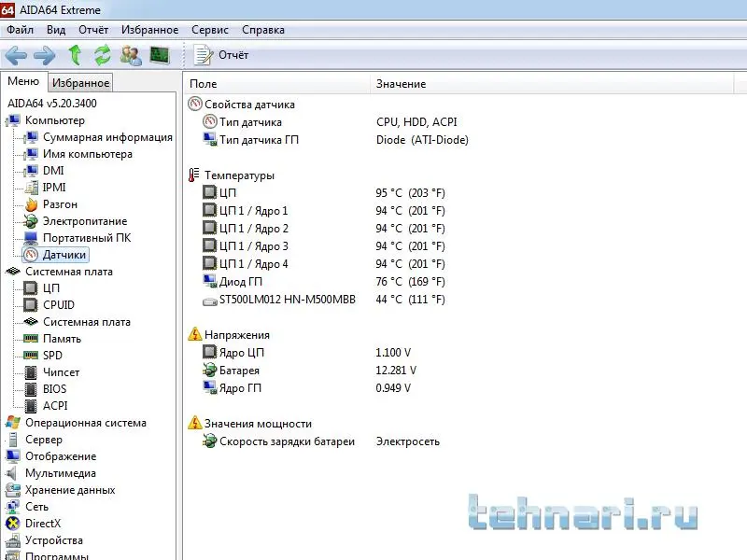Select the child Системная плата item

87,322
